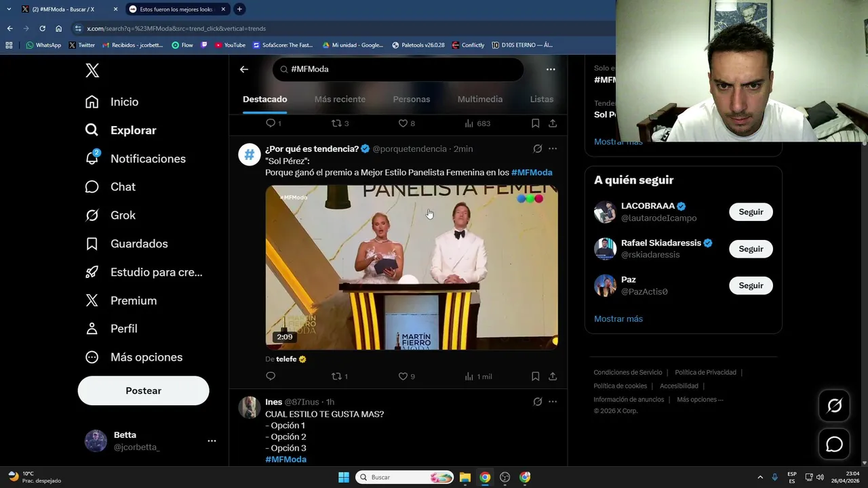Share the porquetendencia post
This screenshot has height=488, width=868.
[x=553, y=376]
